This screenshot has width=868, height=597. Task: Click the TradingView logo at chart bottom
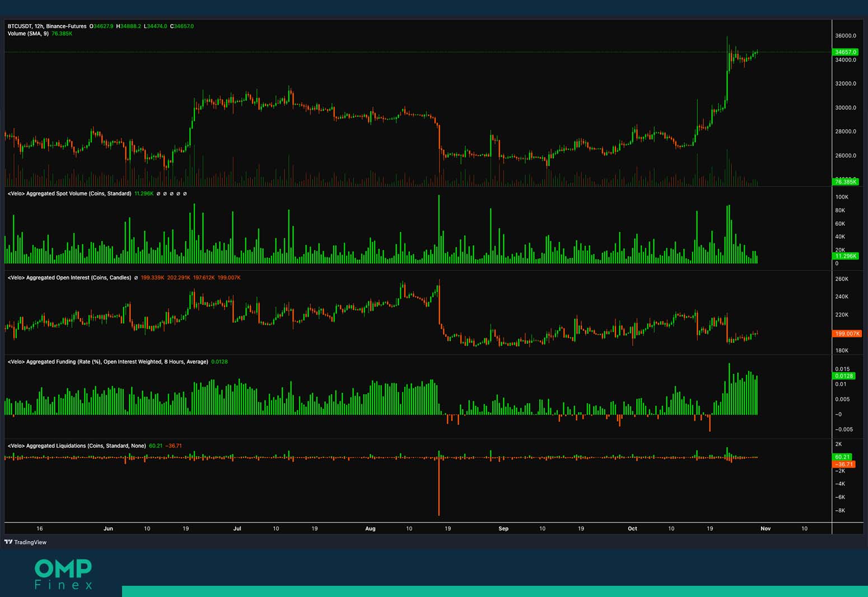pyautogui.click(x=26, y=542)
